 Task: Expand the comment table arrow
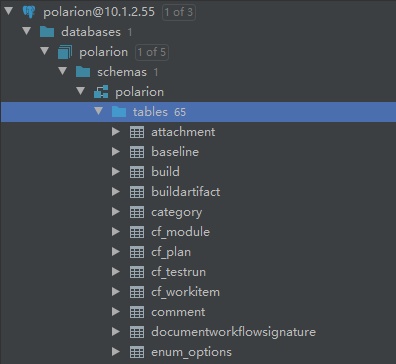tap(116, 312)
